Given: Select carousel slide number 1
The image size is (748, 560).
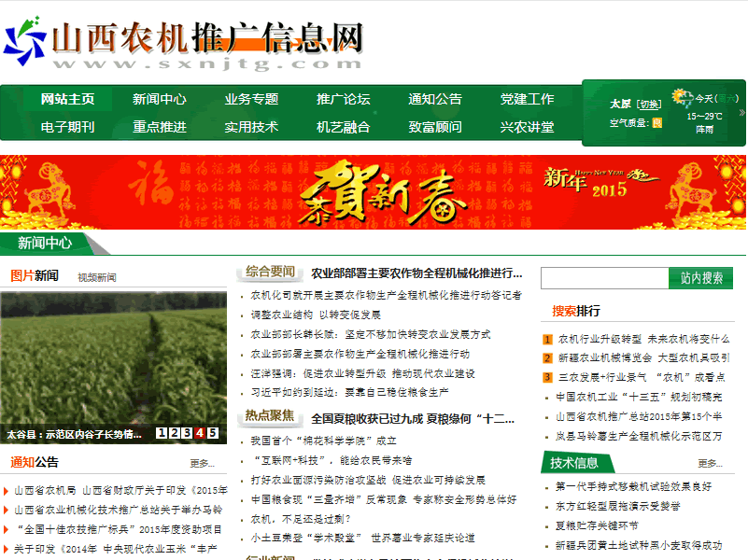Looking at the screenshot, I should point(162,433).
